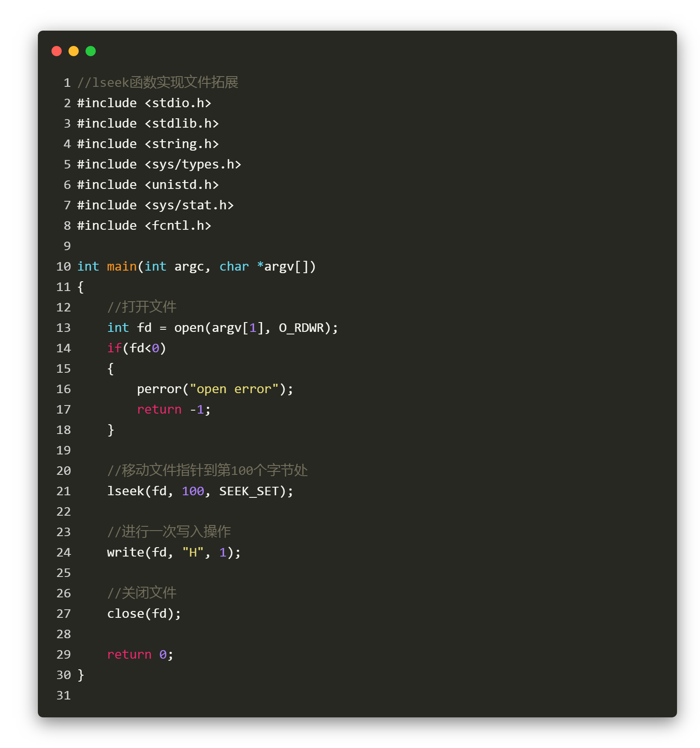The height and width of the screenshot is (748, 700).
Task: Click the comment //lseek函数实现文件拓展
Action: pos(157,82)
